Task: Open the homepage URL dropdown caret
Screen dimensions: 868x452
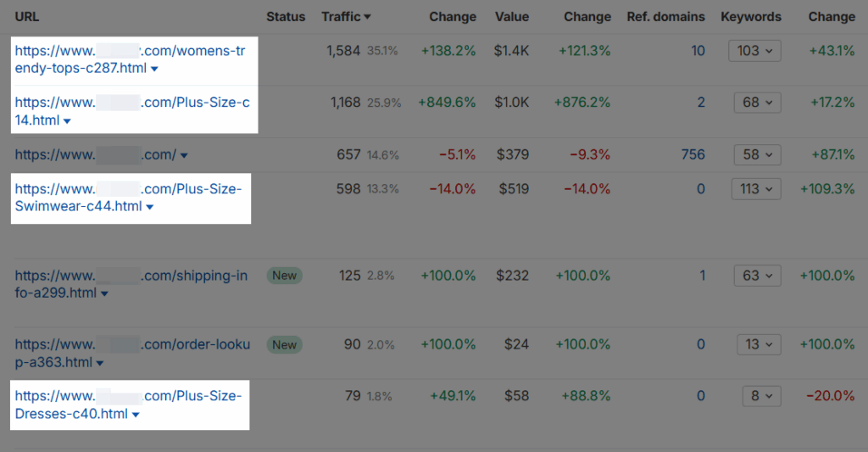Action: click(184, 156)
